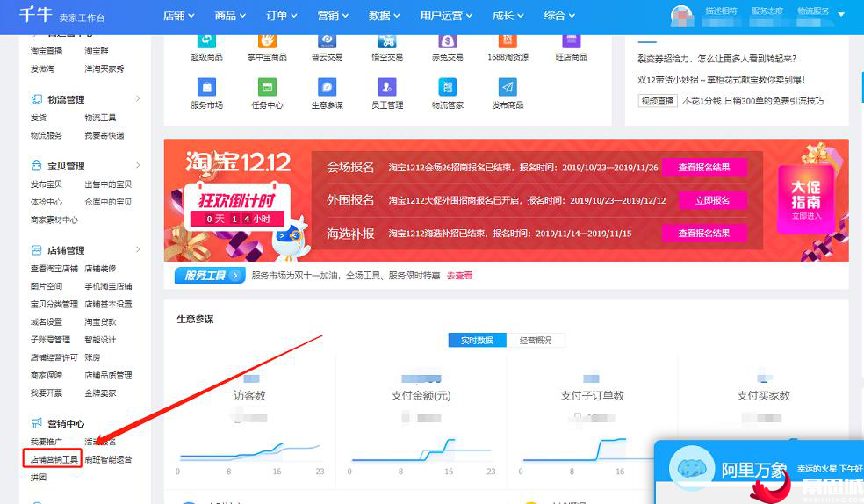Viewport: 864px width, 504px height.
Task: Open 我要寄快递 in the sidebar
Action: [x=104, y=135]
